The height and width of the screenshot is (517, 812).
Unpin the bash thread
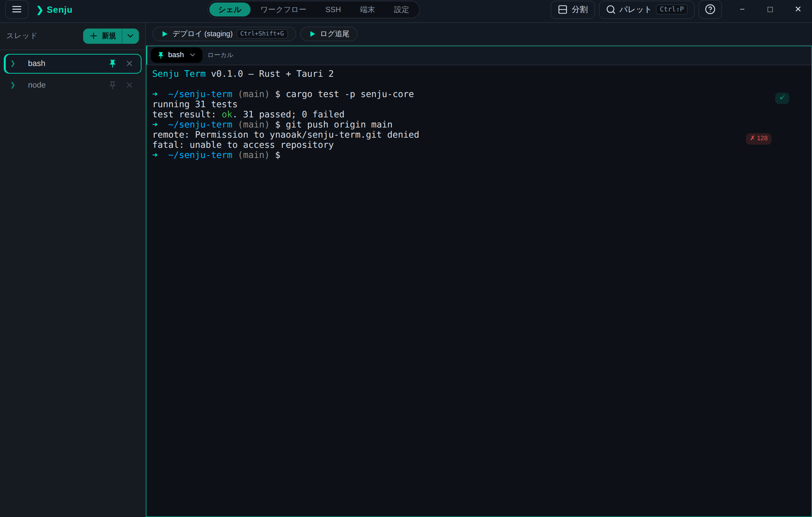pyautogui.click(x=113, y=63)
